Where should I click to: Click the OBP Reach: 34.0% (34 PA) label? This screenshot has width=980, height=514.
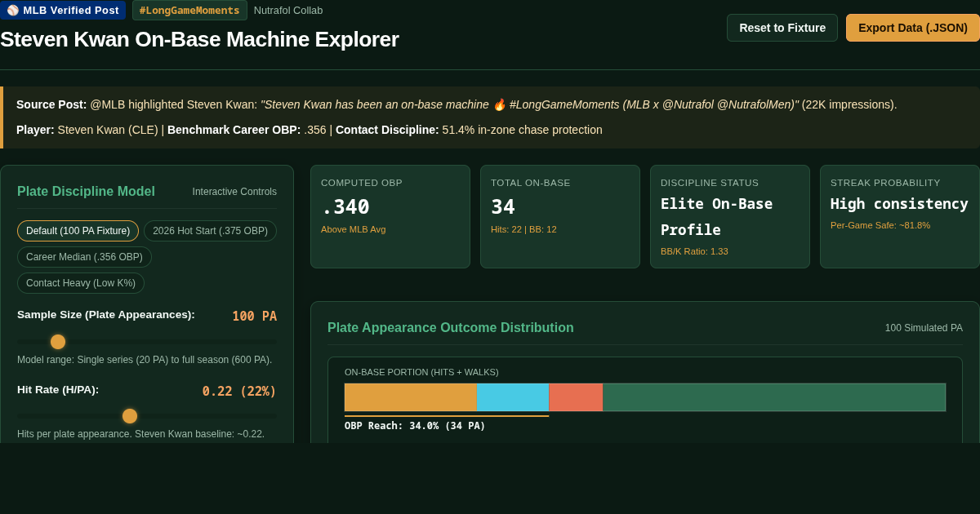(415, 426)
